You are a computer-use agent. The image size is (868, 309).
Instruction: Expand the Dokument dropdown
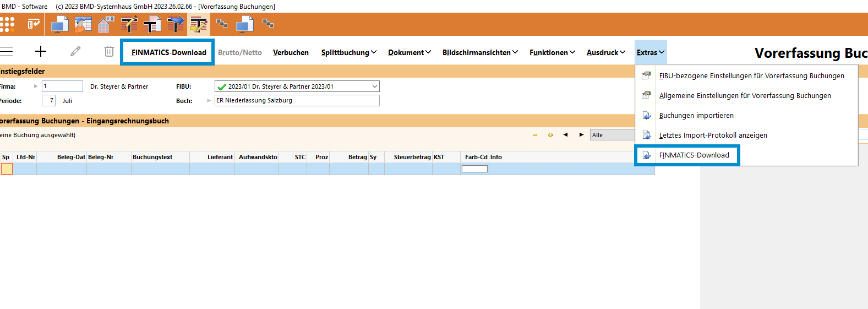click(410, 52)
